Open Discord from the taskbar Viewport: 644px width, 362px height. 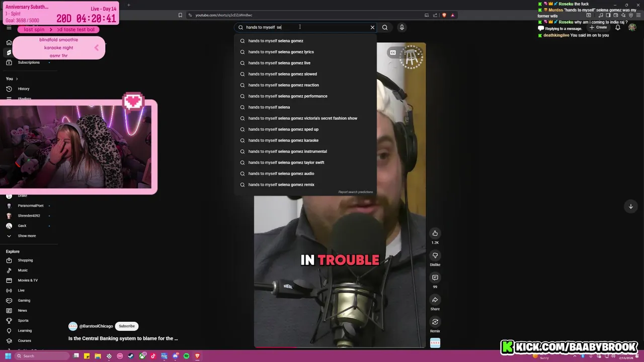(175, 356)
